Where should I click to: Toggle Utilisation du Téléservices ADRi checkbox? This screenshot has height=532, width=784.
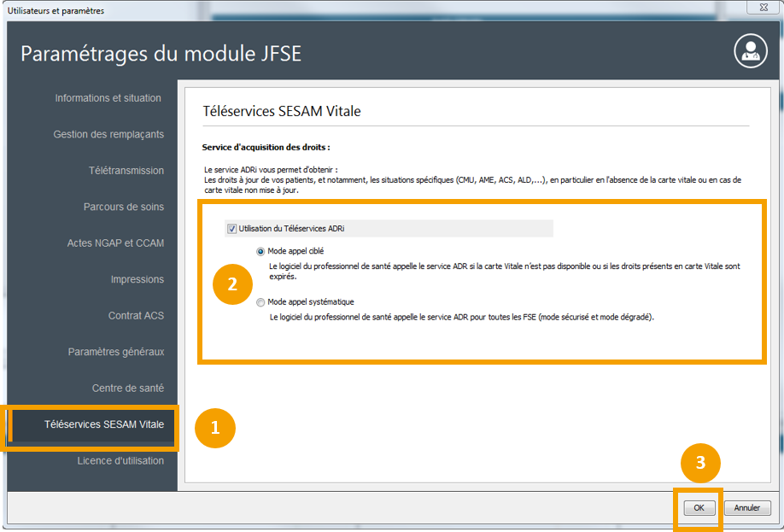232,229
